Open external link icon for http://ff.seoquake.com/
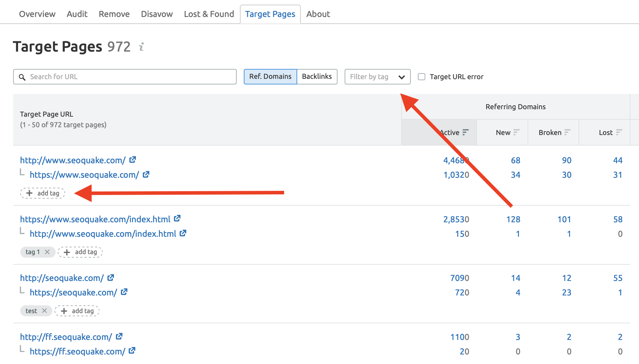The width and height of the screenshot is (639, 364). [x=119, y=336]
